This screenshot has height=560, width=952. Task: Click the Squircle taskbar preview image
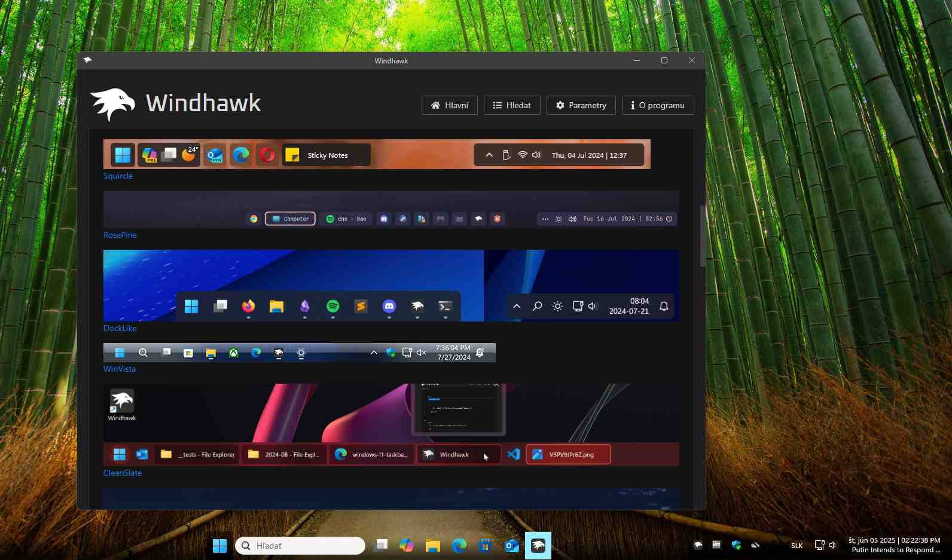377,154
